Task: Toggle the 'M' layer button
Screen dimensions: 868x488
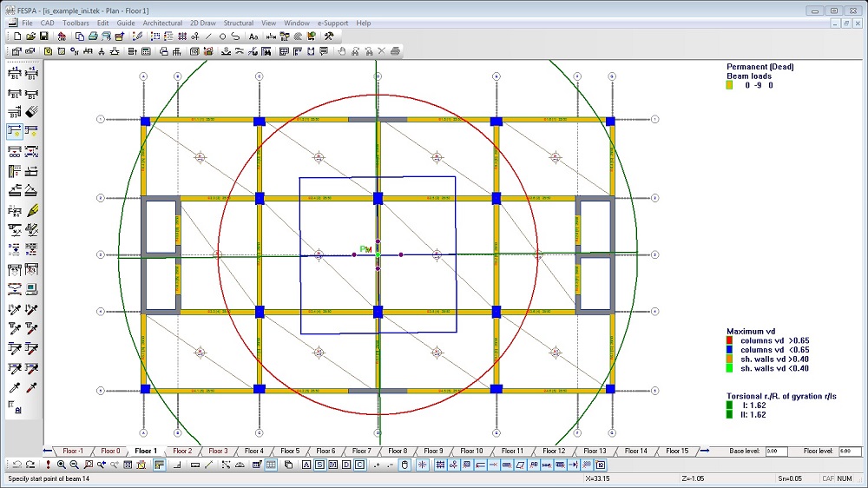Action: (332, 465)
